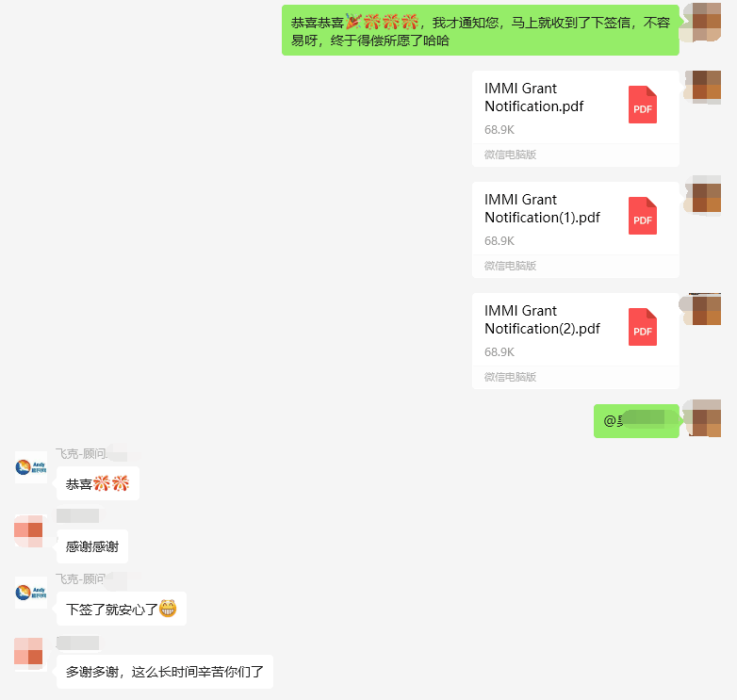Open the file named IMMI Grant Notification(1).pdf
This screenshot has width=737, height=700.
[x=575, y=230]
